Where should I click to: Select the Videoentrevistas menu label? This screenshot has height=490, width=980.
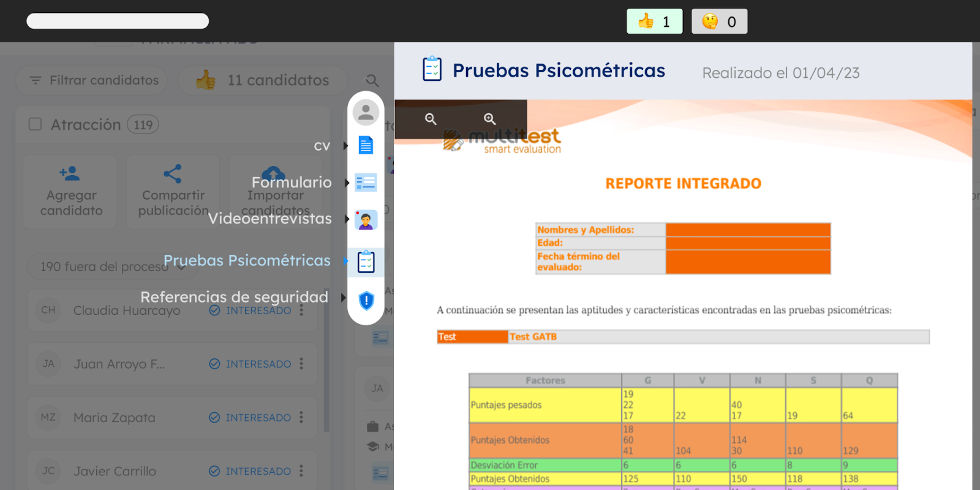(x=270, y=219)
